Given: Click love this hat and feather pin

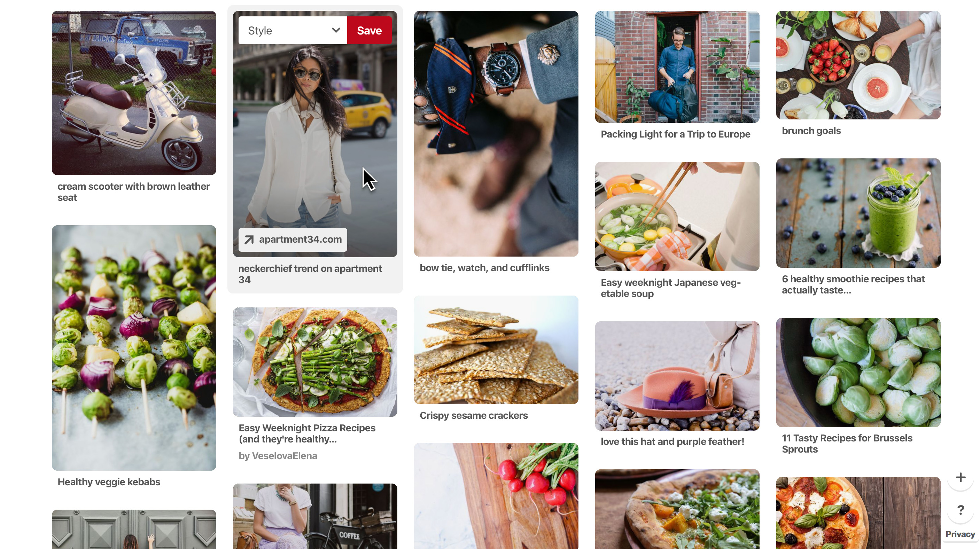Looking at the screenshot, I should coord(677,375).
